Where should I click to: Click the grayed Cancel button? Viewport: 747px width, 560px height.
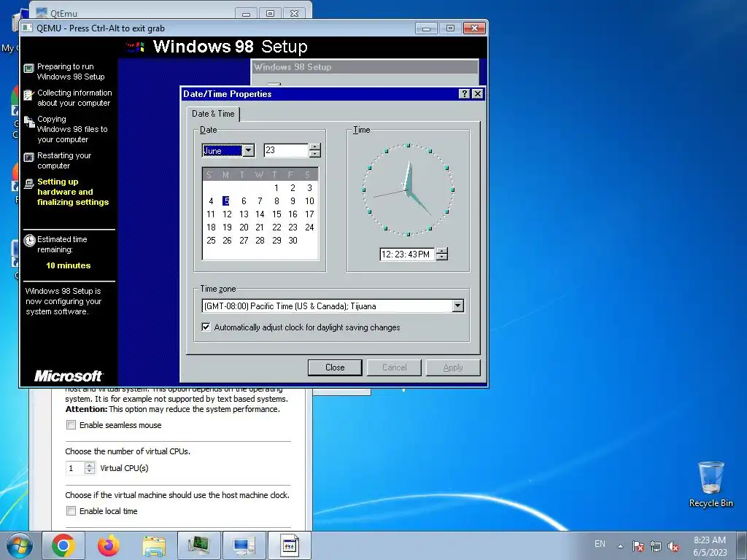coord(394,367)
